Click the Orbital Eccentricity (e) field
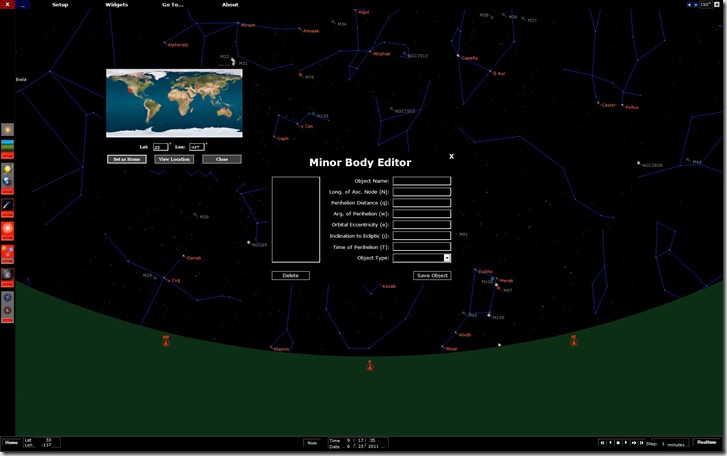727x456 pixels. tap(421, 225)
